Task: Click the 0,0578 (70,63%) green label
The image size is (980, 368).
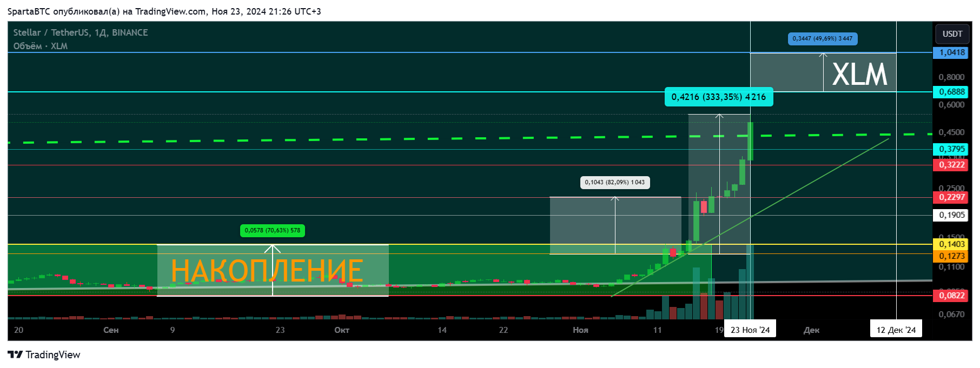Action: (273, 230)
